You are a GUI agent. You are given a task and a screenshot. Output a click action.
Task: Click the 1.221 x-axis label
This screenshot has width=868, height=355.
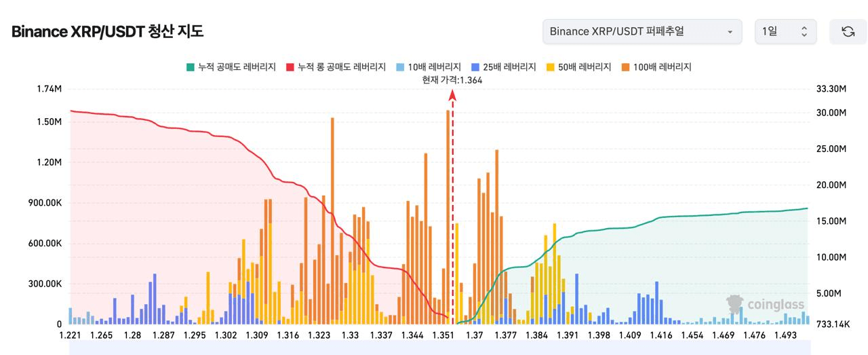[x=71, y=335]
